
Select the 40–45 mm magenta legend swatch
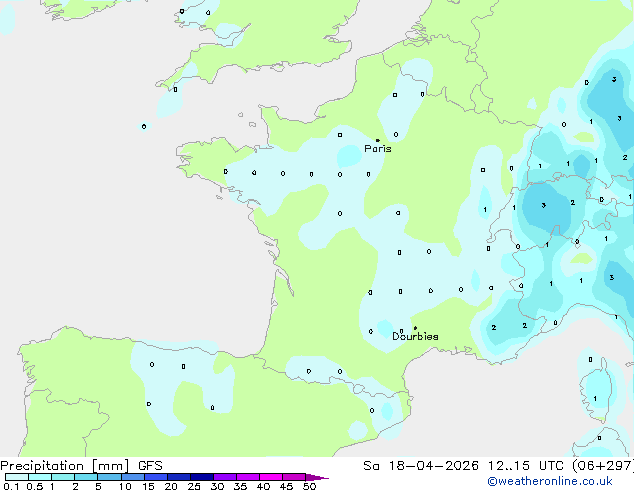(x=271, y=477)
